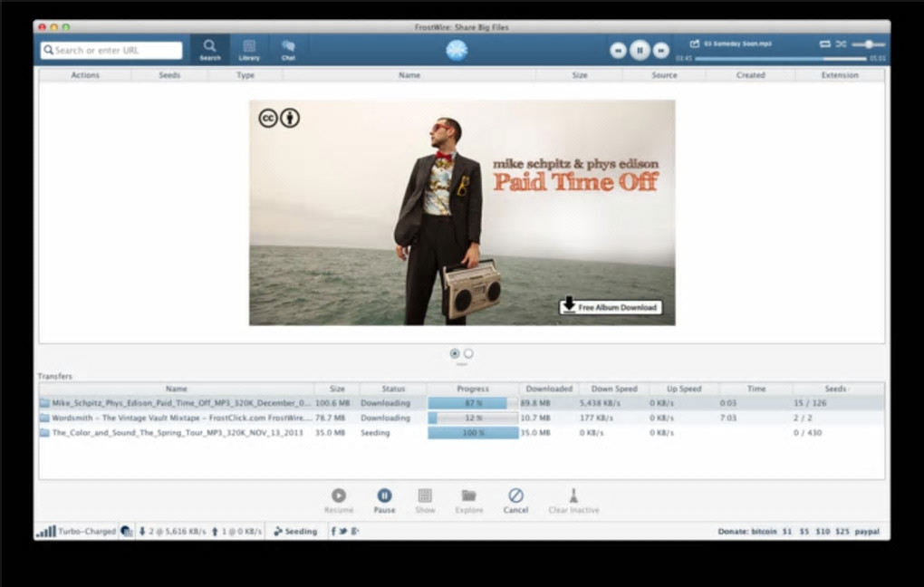Sort transfers by Downloaded column

[x=549, y=389]
